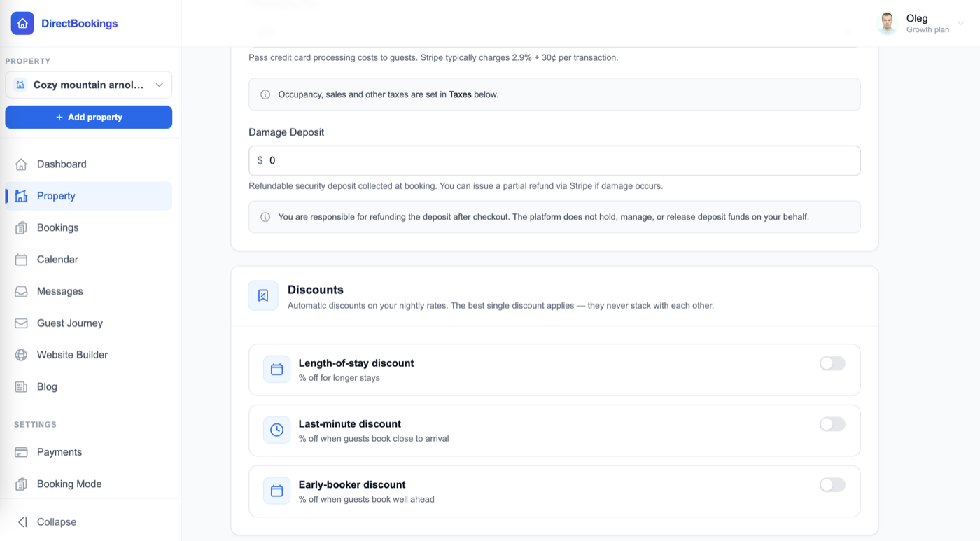Click the Blog newspaper icon

click(21, 387)
